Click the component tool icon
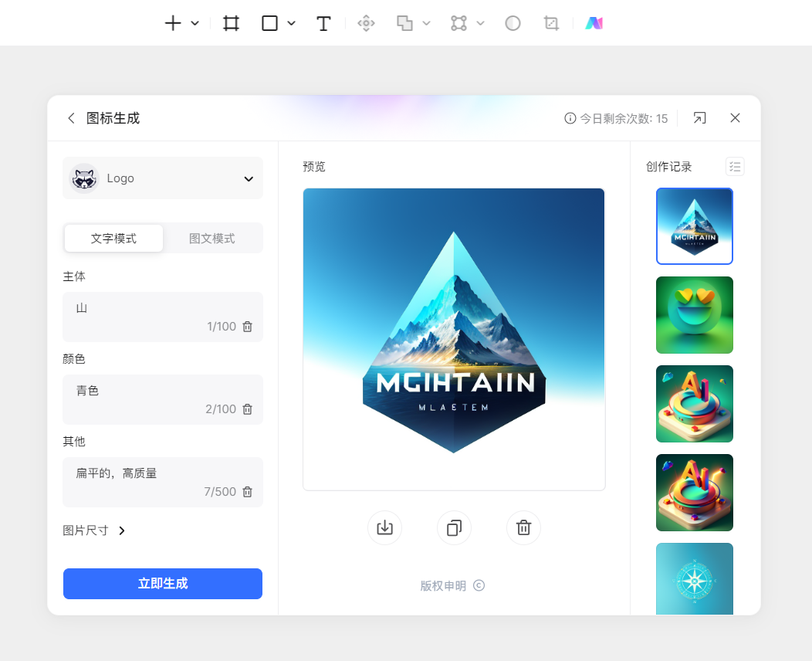This screenshot has width=812, height=661. 366,23
